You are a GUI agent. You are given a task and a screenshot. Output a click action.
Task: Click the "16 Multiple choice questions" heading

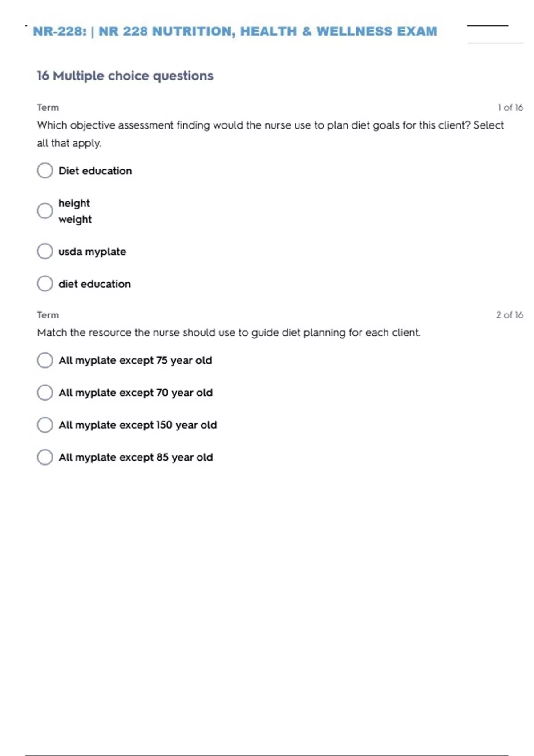(x=125, y=76)
